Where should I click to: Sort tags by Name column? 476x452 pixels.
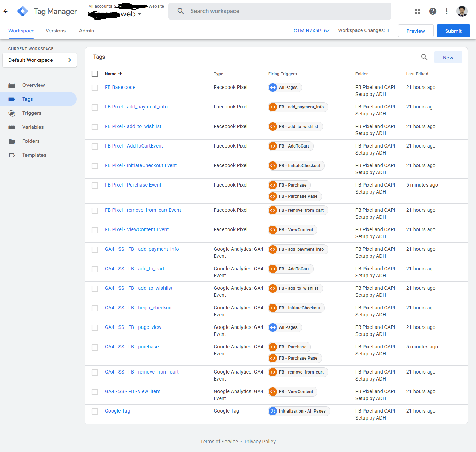tap(114, 74)
